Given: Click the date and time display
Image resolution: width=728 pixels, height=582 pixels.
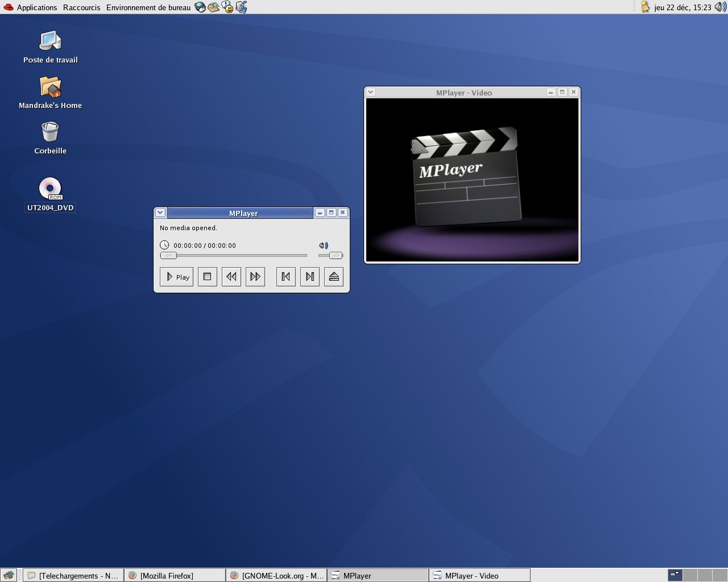Looking at the screenshot, I should tap(682, 7).
